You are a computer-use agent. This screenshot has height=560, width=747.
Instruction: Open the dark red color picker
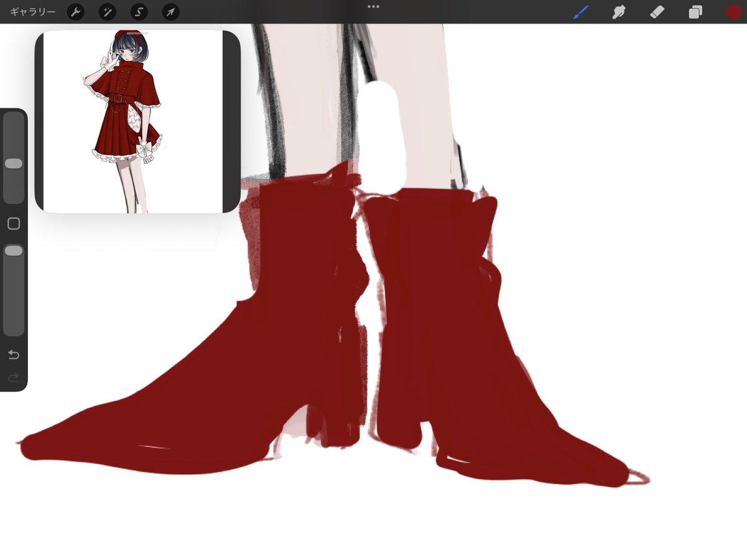point(733,12)
